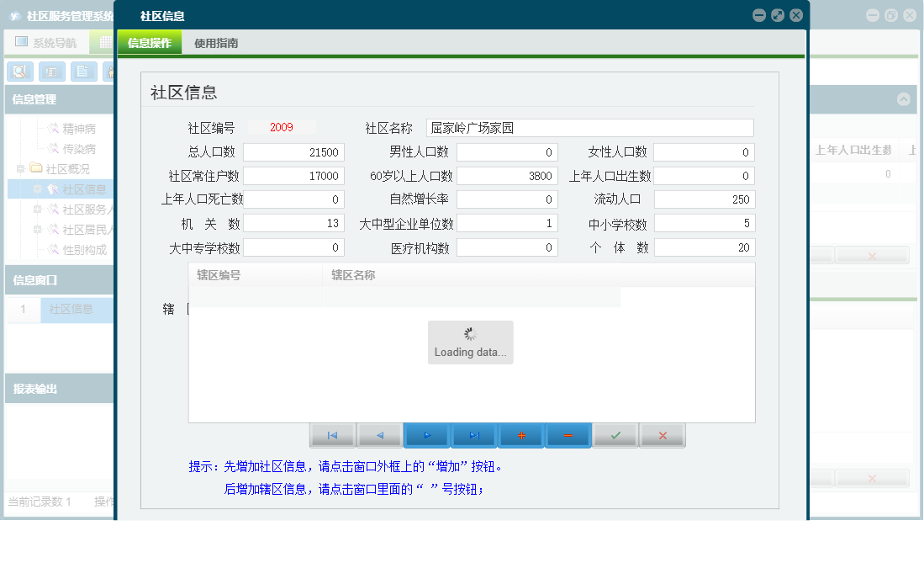Open the magnifier search tool in the sidebar
924x568 pixels.
(18, 72)
